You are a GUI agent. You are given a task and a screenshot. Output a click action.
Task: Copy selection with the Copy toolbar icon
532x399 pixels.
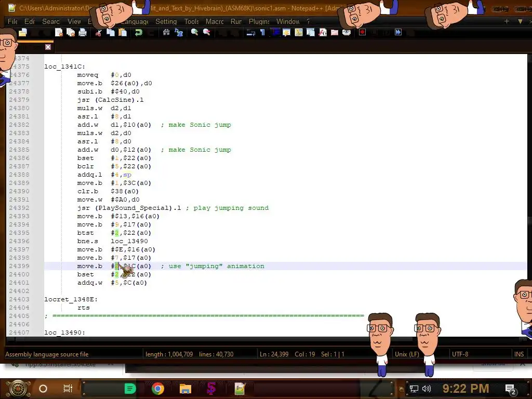point(111,33)
